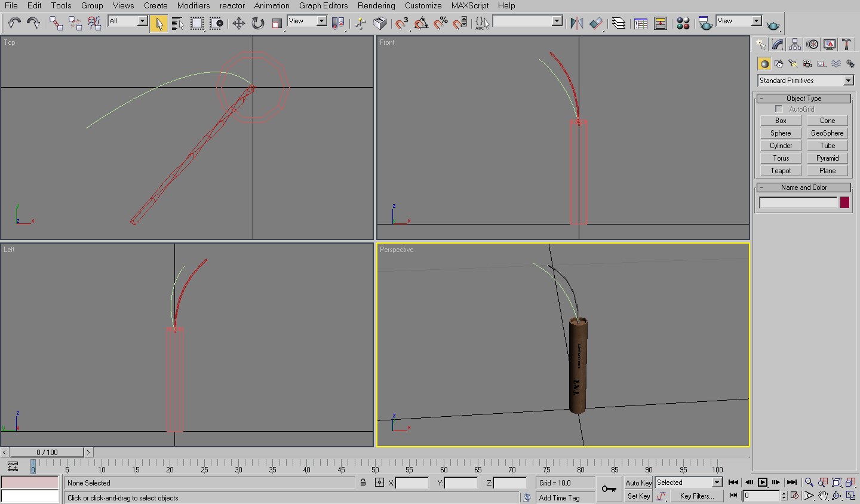This screenshot has height=504, width=860.
Task: Open the MAXScript menu
Action: (469, 5)
